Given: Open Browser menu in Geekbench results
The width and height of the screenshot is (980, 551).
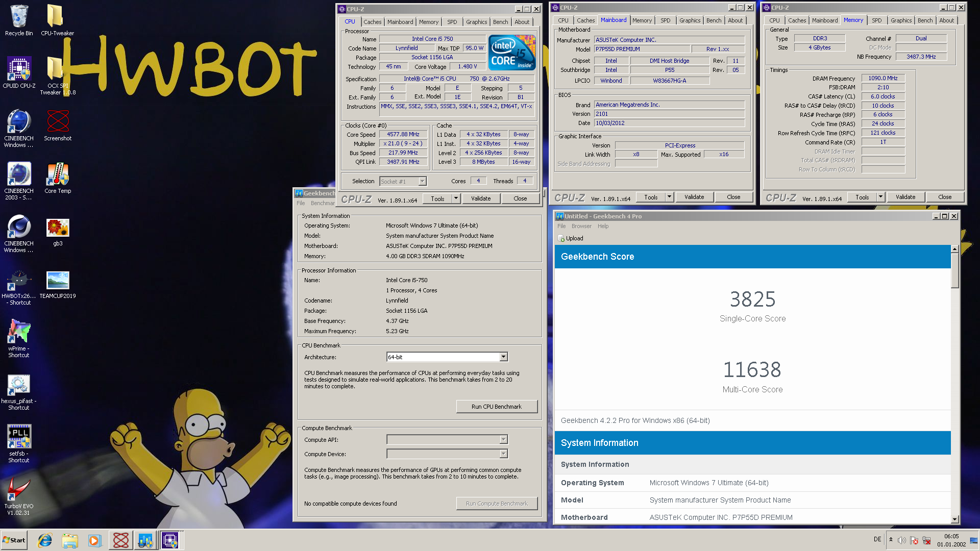Looking at the screenshot, I should tap(581, 226).
